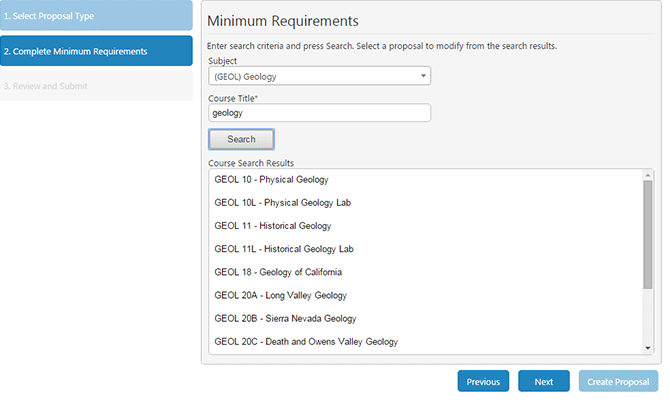Open Complete Minimum Requirements step
Viewport: 670px width, 402px height.
coord(96,51)
